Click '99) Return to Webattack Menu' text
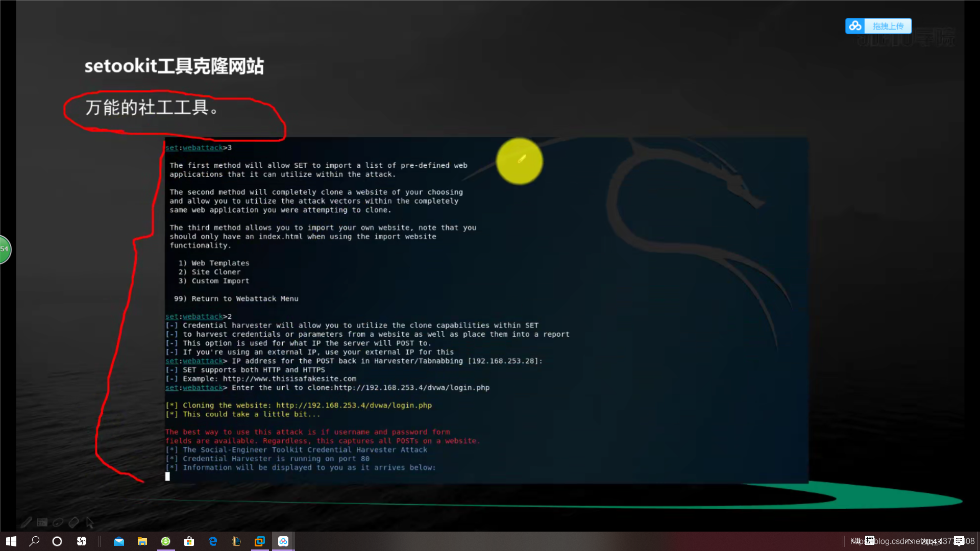 tap(236, 299)
